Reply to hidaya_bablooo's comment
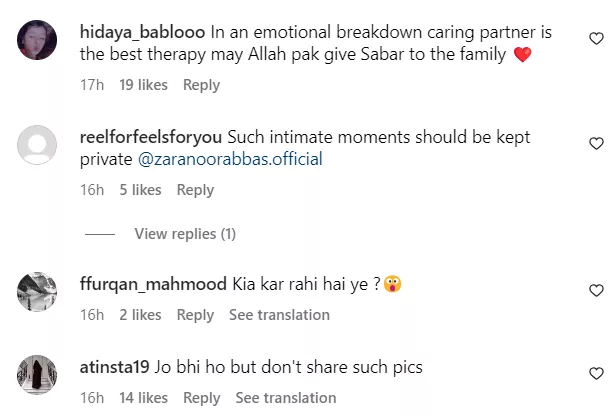Image resolution: width=615 pixels, height=416 pixels. point(202,86)
